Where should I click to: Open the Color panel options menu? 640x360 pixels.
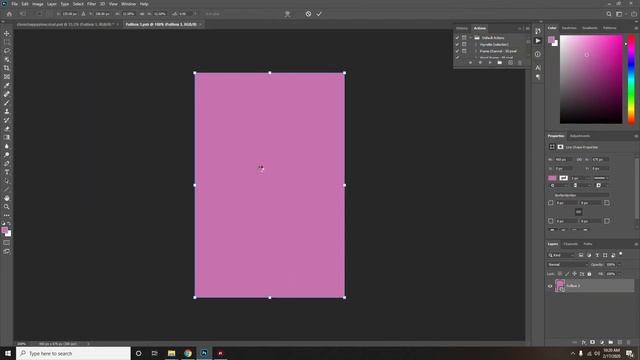[636, 28]
